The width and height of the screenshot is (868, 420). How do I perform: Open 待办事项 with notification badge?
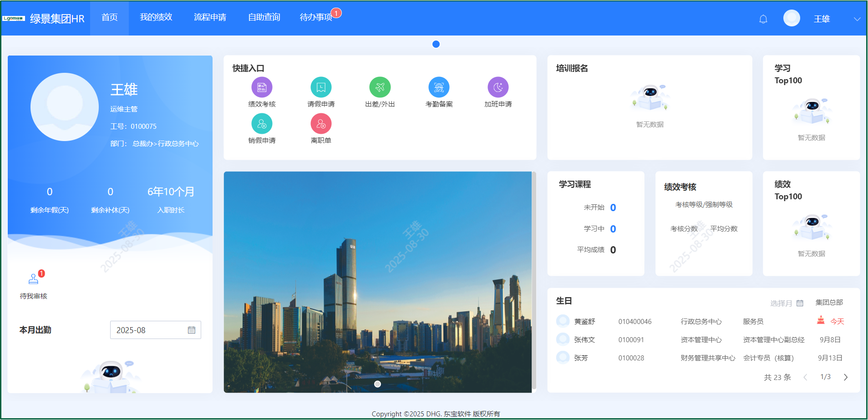click(x=316, y=17)
